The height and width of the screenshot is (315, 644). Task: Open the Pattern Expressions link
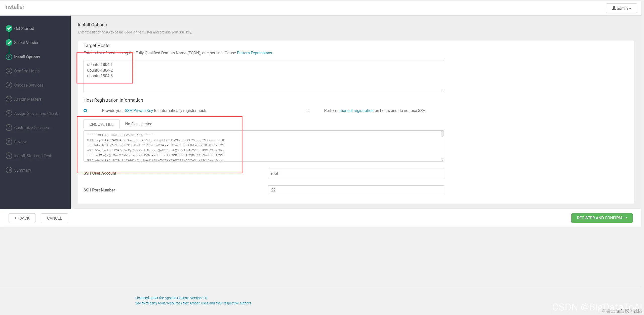pyautogui.click(x=254, y=53)
